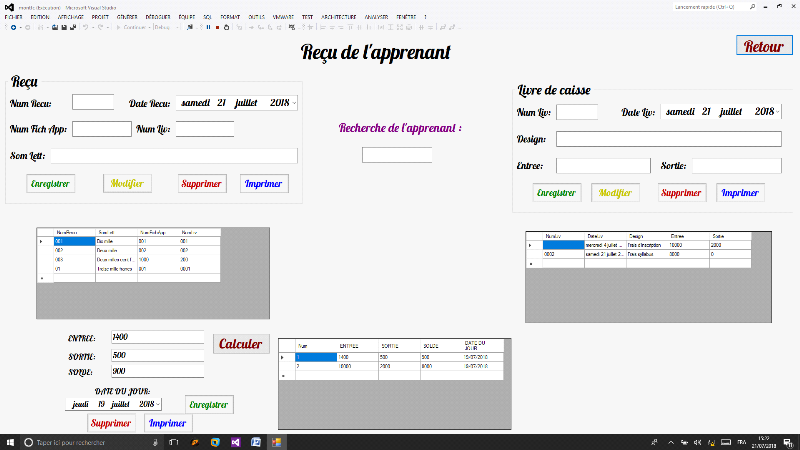Click the Retour button

764,45
